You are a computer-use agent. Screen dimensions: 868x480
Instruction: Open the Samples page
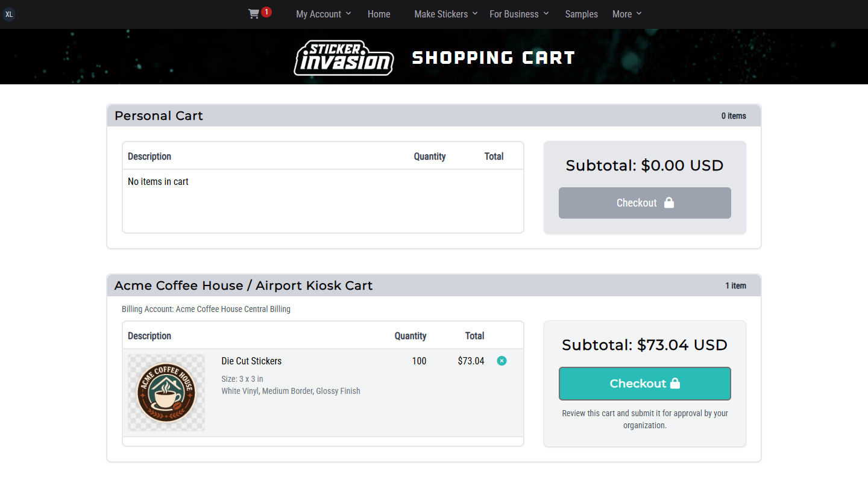click(582, 14)
